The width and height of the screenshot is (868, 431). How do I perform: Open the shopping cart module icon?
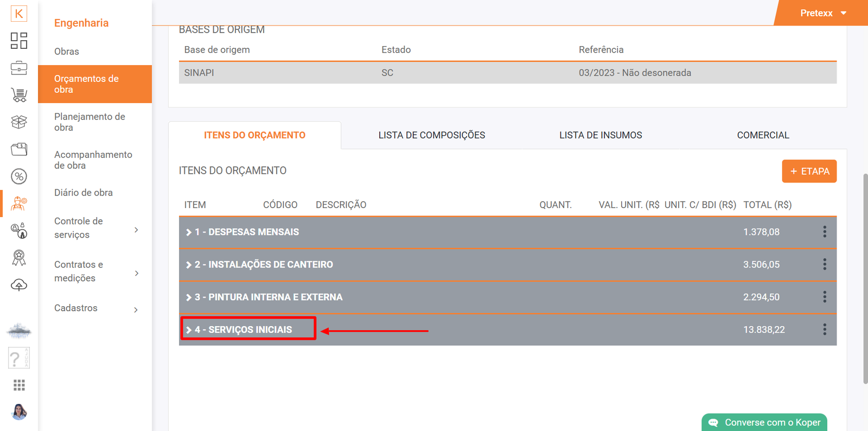(x=19, y=95)
